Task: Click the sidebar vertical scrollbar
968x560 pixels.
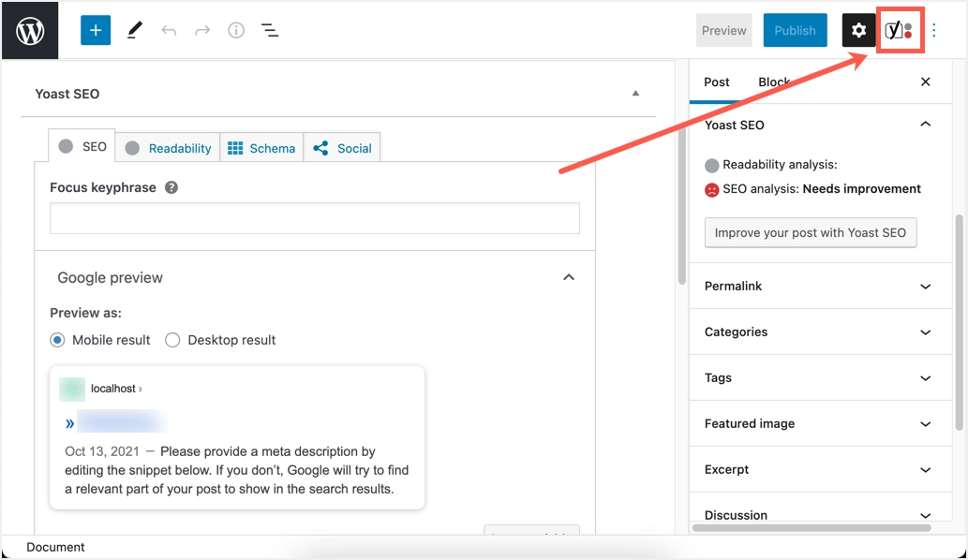Action: [x=959, y=322]
